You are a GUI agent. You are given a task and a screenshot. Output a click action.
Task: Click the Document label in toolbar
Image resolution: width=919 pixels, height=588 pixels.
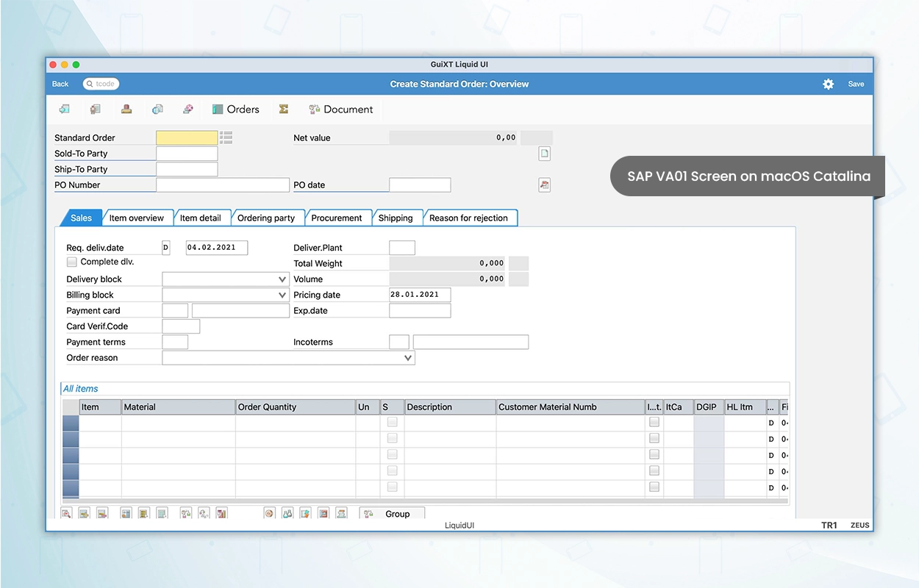(348, 109)
